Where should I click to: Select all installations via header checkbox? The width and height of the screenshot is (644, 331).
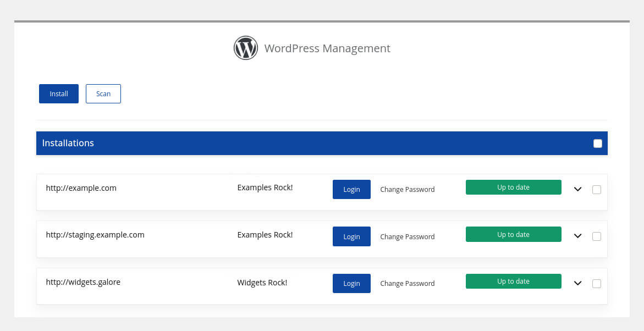click(597, 143)
